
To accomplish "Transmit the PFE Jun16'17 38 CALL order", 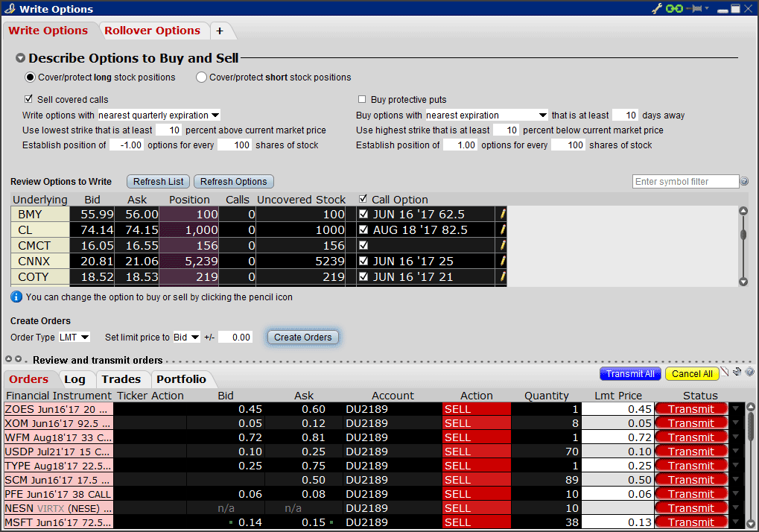I will (691, 494).
